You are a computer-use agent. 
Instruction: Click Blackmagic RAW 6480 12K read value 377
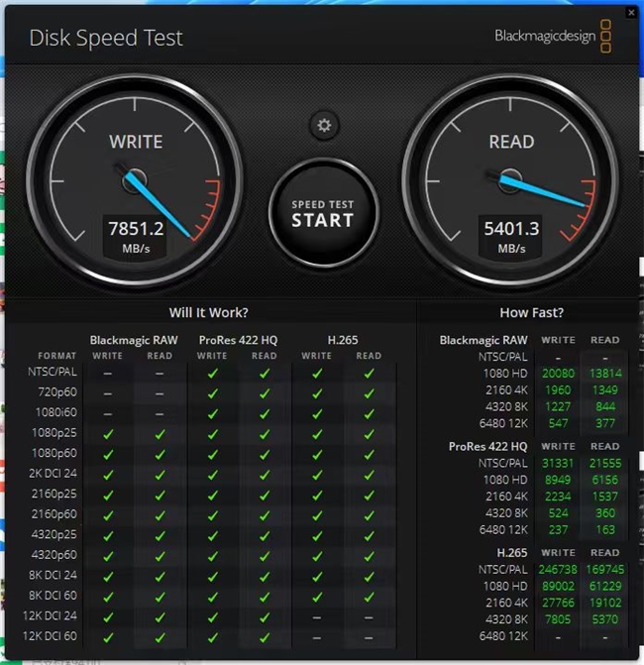(x=605, y=423)
